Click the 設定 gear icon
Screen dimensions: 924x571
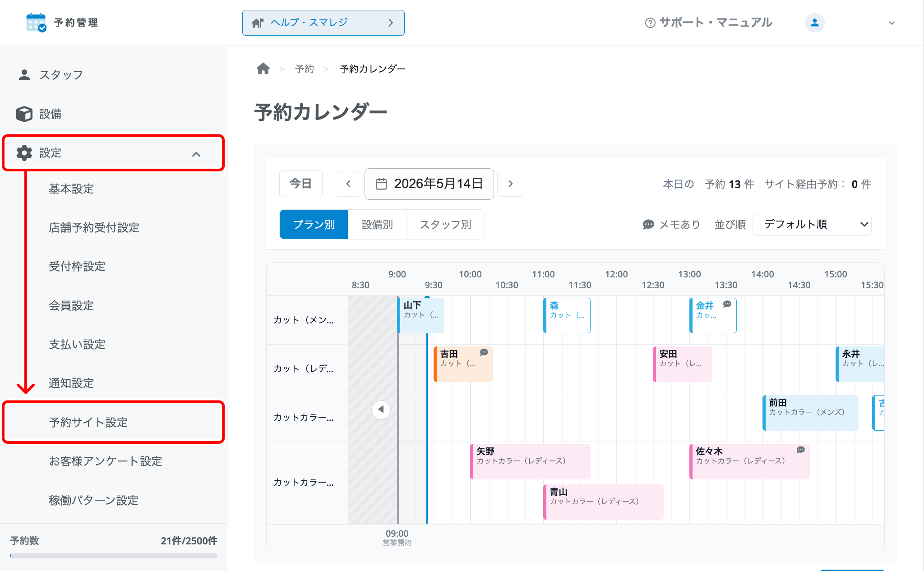coord(24,153)
